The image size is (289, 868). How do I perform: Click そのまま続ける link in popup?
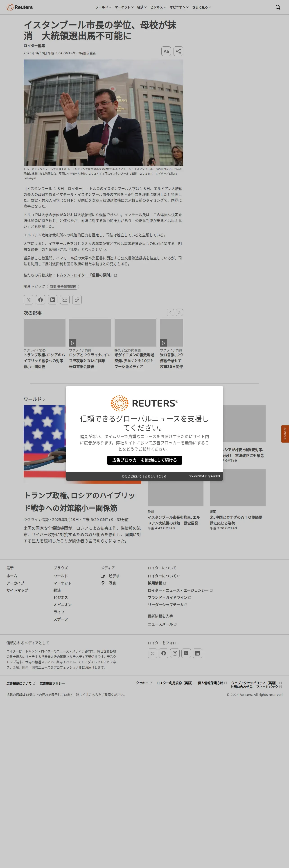pyautogui.click(x=131, y=476)
